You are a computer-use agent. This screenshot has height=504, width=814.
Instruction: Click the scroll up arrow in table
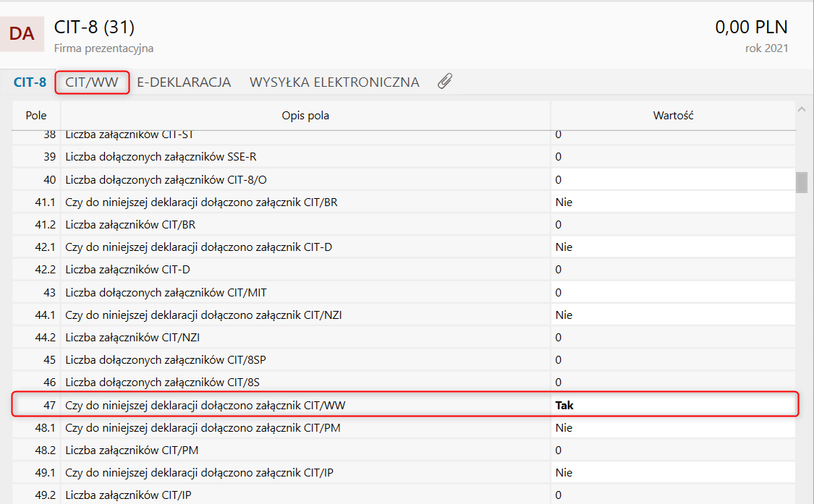coord(801,110)
